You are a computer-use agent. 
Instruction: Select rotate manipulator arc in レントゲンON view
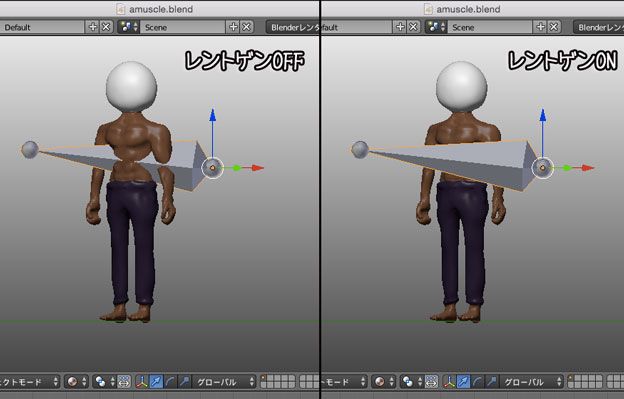coord(477,382)
